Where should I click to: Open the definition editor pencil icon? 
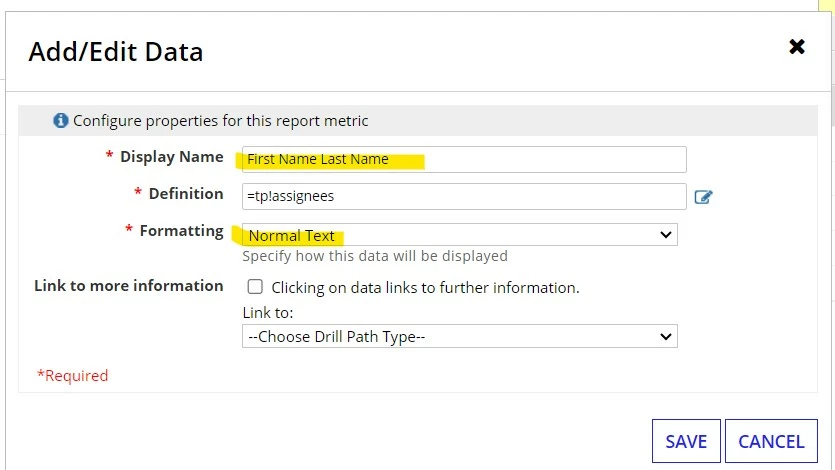tap(703, 197)
